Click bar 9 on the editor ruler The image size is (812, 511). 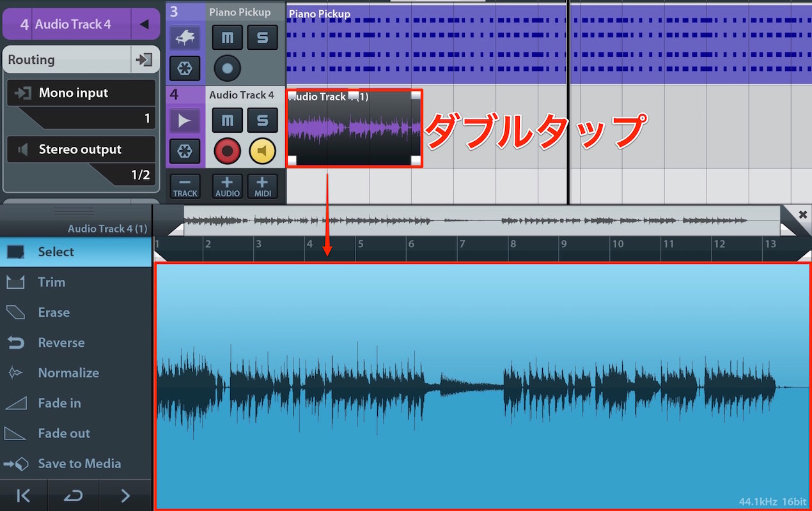tap(564, 244)
